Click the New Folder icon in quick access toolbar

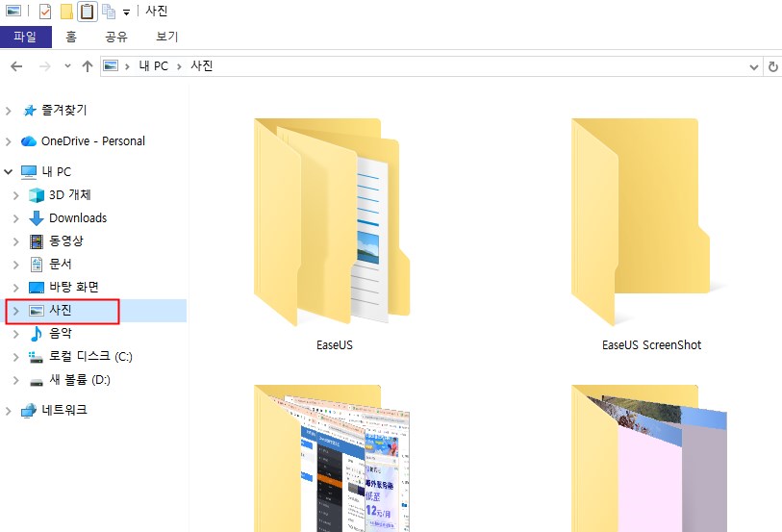click(66, 12)
